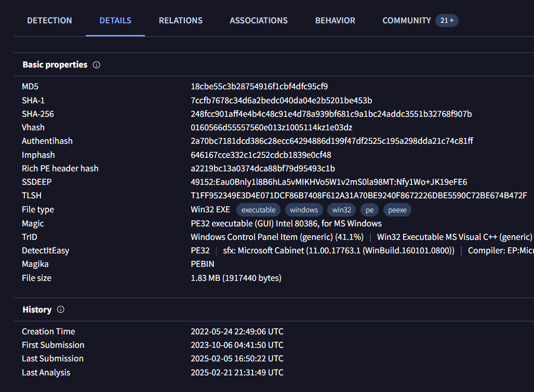Click the TLSH value starting with T1FF952349
The width and height of the screenshot is (534, 392).
click(358, 196)
